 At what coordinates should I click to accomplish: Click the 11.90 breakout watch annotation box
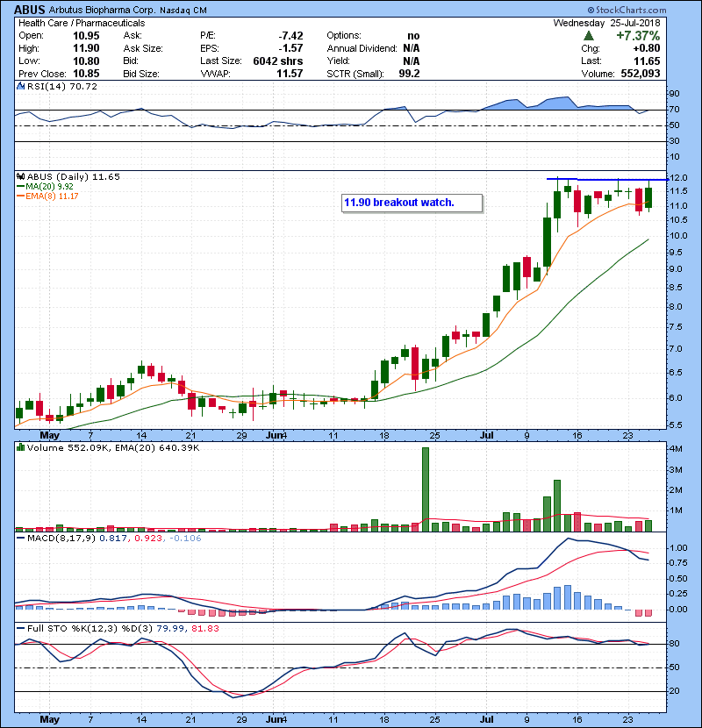coord(412,203)
